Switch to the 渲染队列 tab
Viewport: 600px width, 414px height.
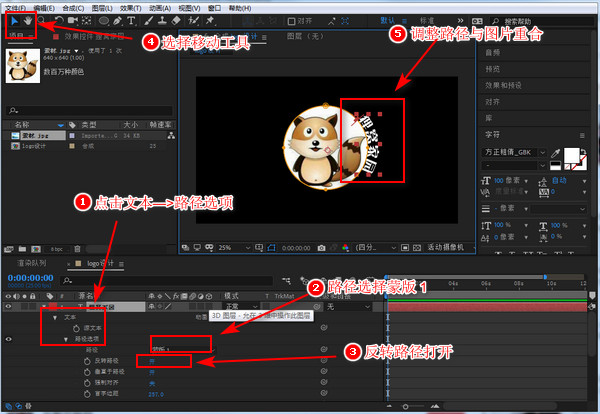point(31,263)
